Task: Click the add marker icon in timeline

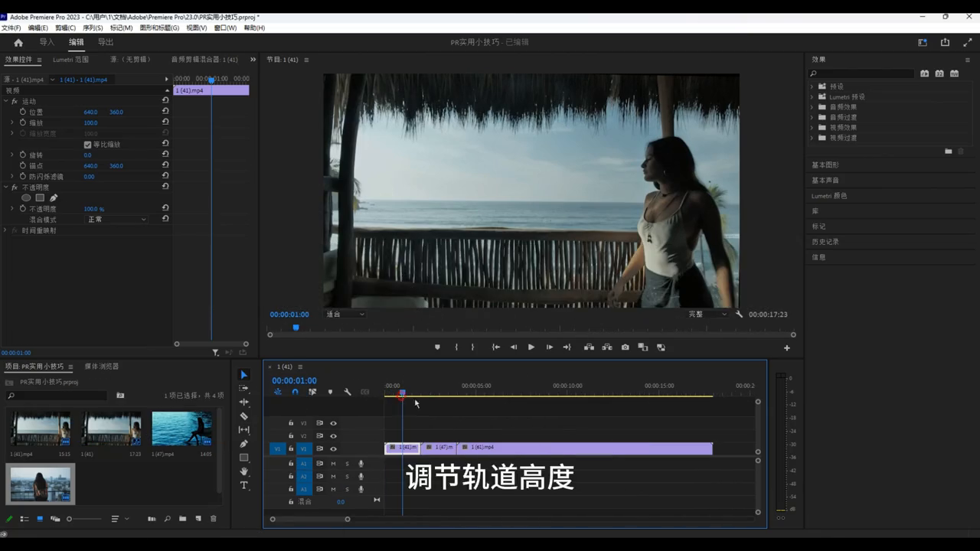Action: [x=330, y=392]
